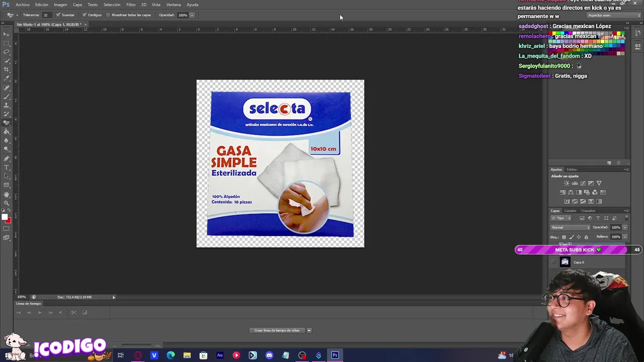Open options bar Opacidad slider arrow
The image size is (644, 362).
click(192, 15)
